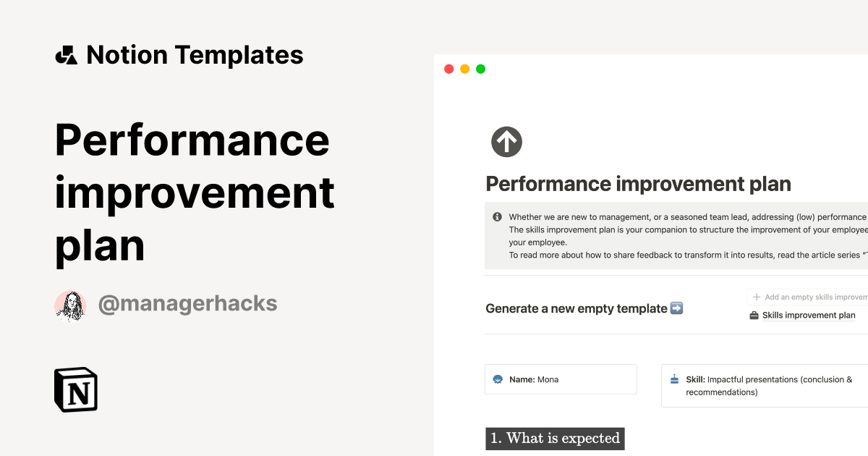The height and width of the screenshot is (456, 868).
Task: Click the green zoom traffic light
Action: [480, 68]
